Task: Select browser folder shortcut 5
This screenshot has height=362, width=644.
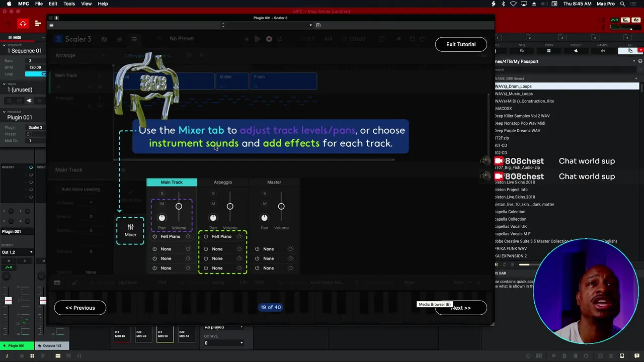Action: [627, 38]
